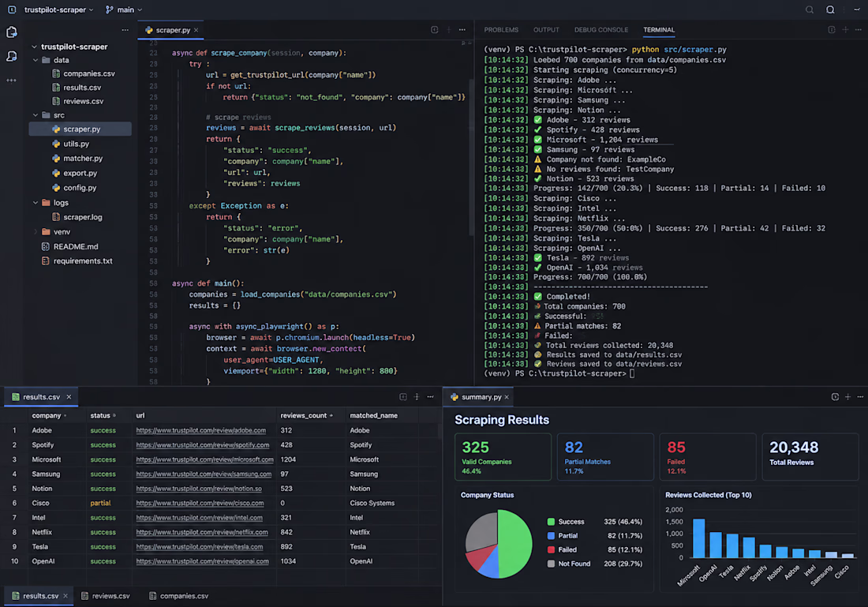Image resolution: width=868 pixels, height=607 pixels.
Task: Click the green slice of the pie chart
Action: coord(517,544)
